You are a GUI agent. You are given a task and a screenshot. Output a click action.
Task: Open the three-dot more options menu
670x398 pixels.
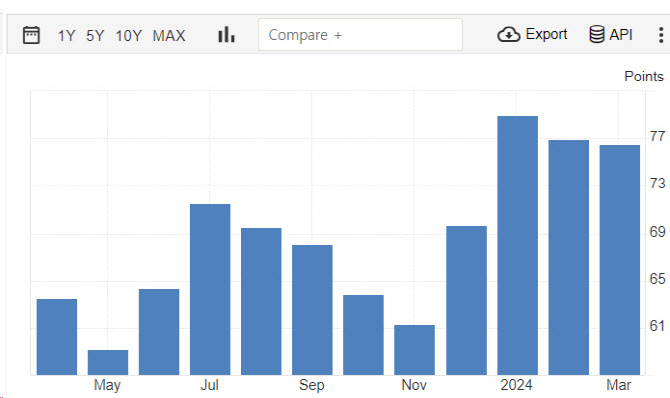661,35
